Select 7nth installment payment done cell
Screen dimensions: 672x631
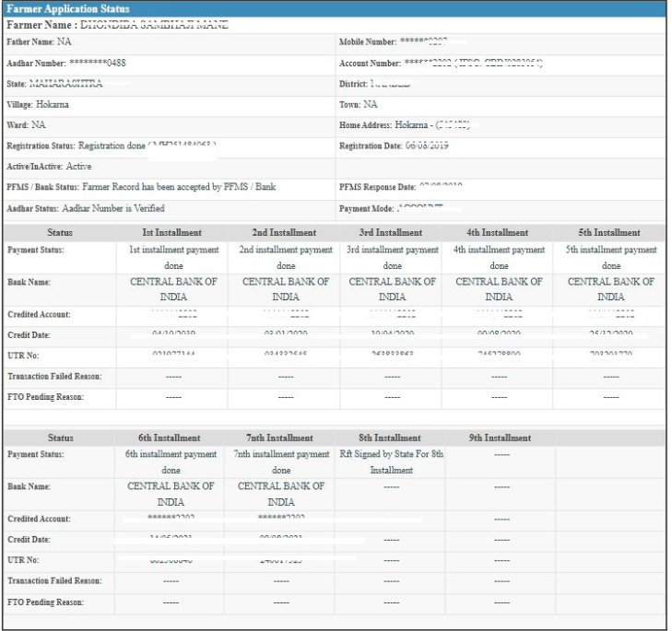(281, 462)
